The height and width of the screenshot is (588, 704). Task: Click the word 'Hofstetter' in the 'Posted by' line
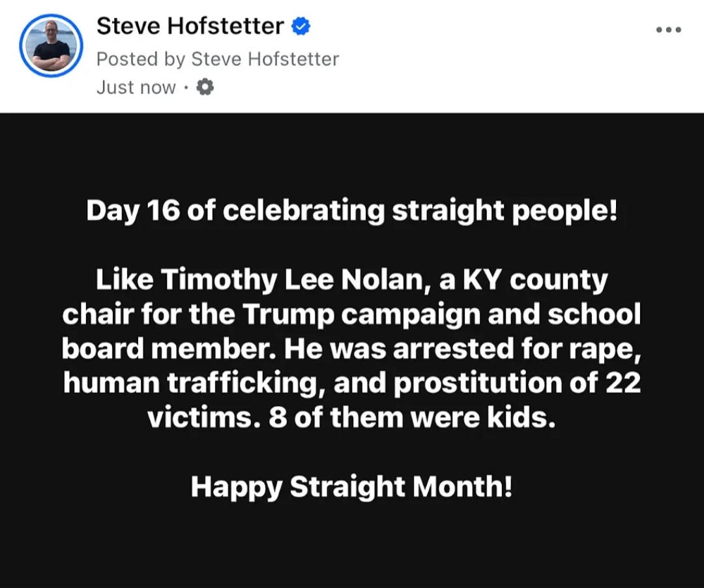click(293, 59)
